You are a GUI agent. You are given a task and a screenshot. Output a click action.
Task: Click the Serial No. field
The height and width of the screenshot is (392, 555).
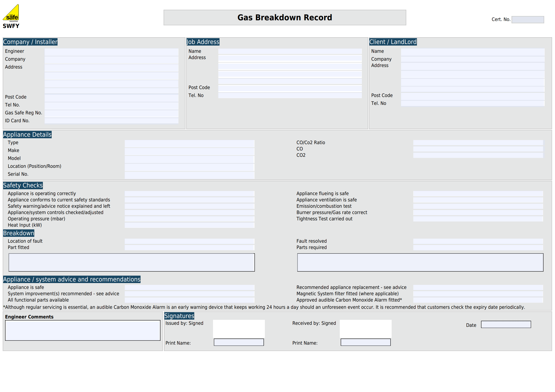pyautogui.click(x=190, y=175)
